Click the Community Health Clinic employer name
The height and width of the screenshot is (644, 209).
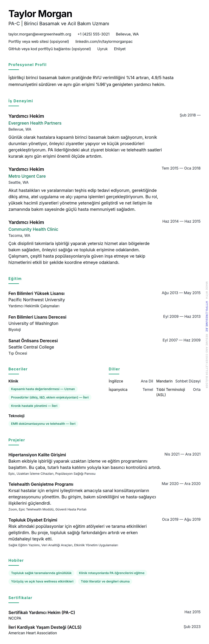click(x=33, y=229)
